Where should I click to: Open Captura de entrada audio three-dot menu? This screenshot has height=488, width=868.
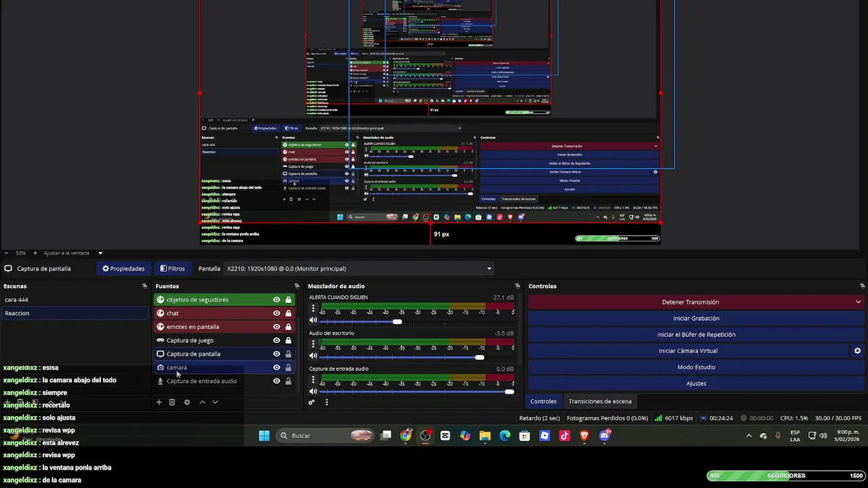pos(313,379)
